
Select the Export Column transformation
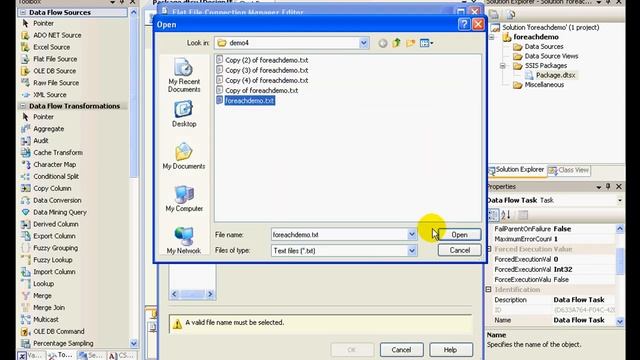tap(54, 236)
